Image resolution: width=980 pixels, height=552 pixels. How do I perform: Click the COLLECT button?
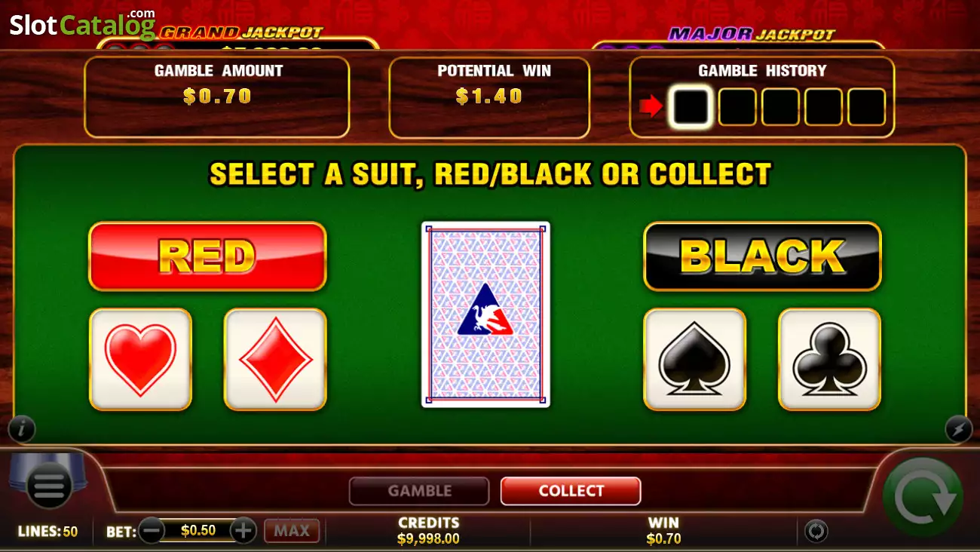pos(571,491)
